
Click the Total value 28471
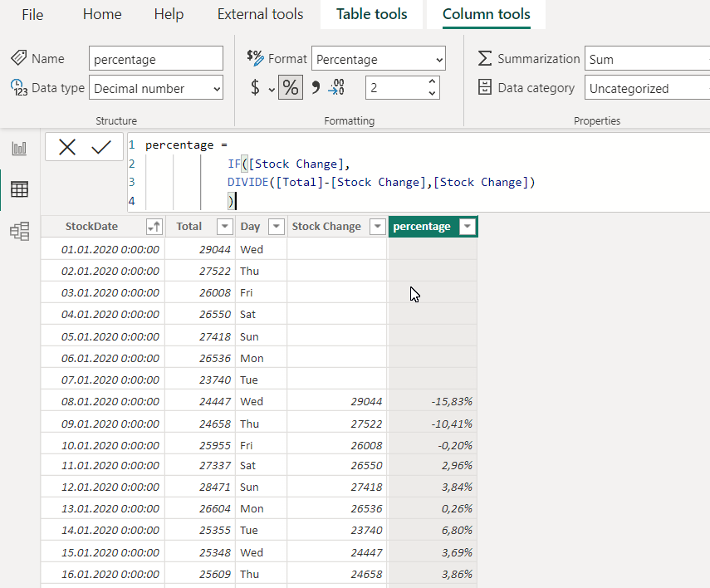click(200, 487)
